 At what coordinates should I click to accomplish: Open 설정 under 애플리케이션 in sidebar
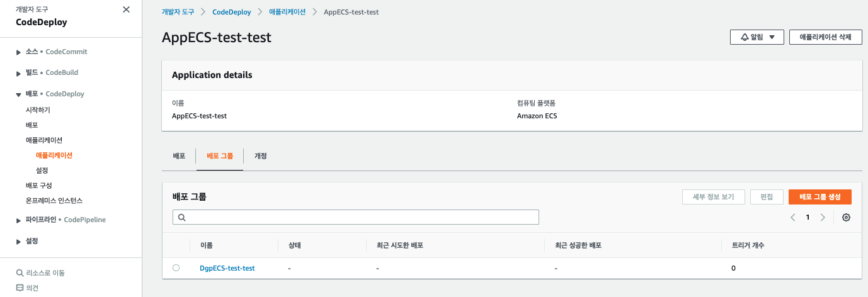(42, 170)
